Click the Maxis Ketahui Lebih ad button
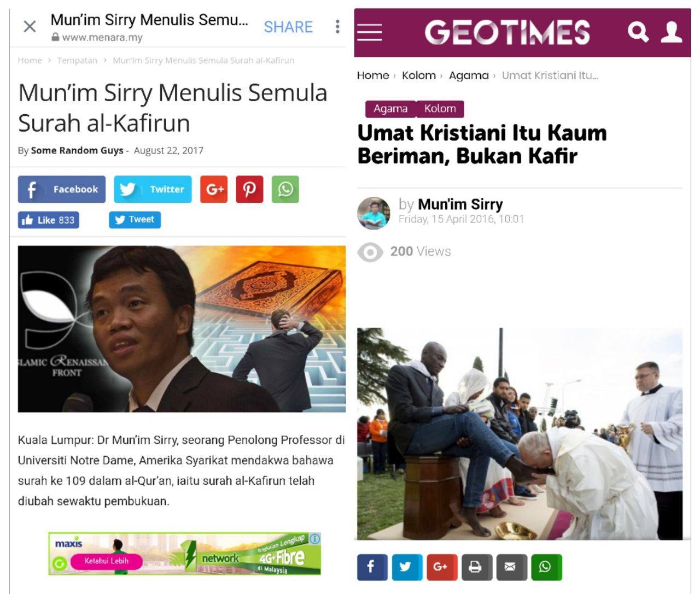This screenshot has height=594, width=700. 106,561
